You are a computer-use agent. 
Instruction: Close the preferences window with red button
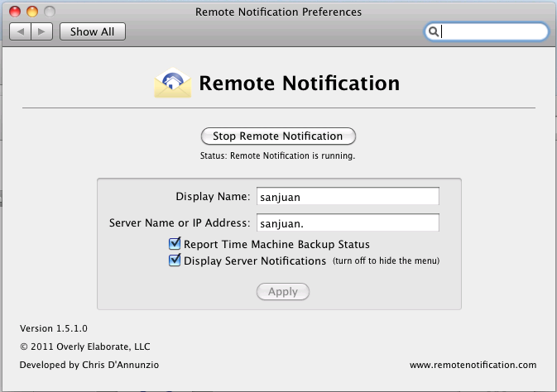pyautogui.click(x=15, y=12)
